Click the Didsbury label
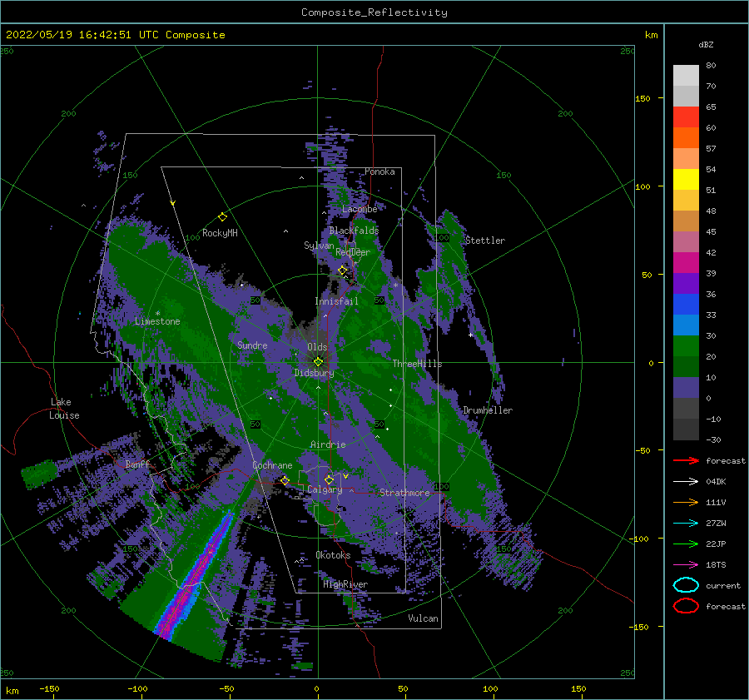Screen dimensions: 749x700 (315, 373)
